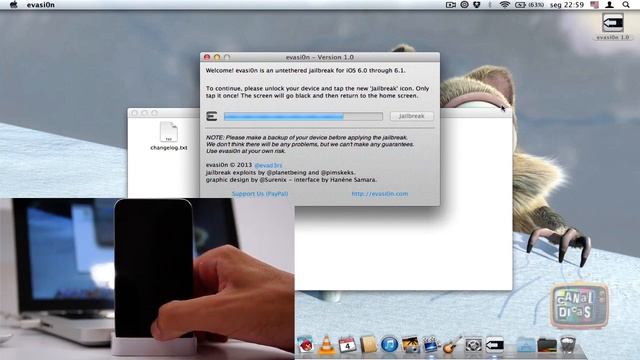Screen dimensions: 640x360
Task: Open the @evad3rs Twitter link
Action: 268,165
